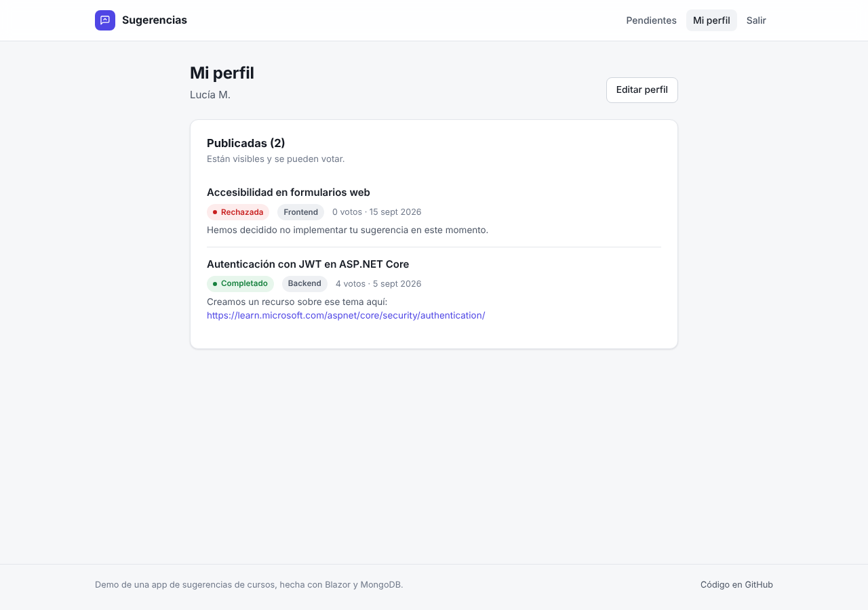868x610 pixels.
Task: Click the Sugerencias logo icon
Action: [105, 20]
